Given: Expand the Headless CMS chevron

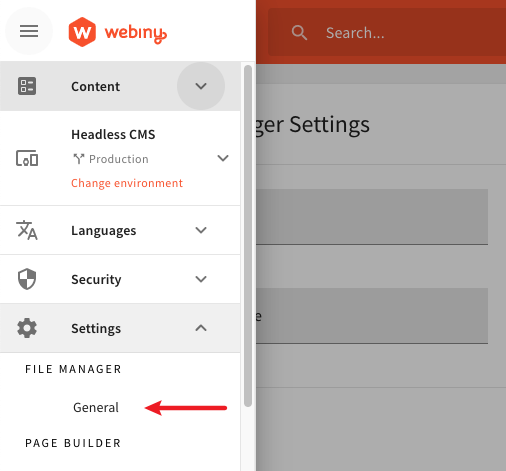Looking at the screenshot, I should (x=223, y=158).
